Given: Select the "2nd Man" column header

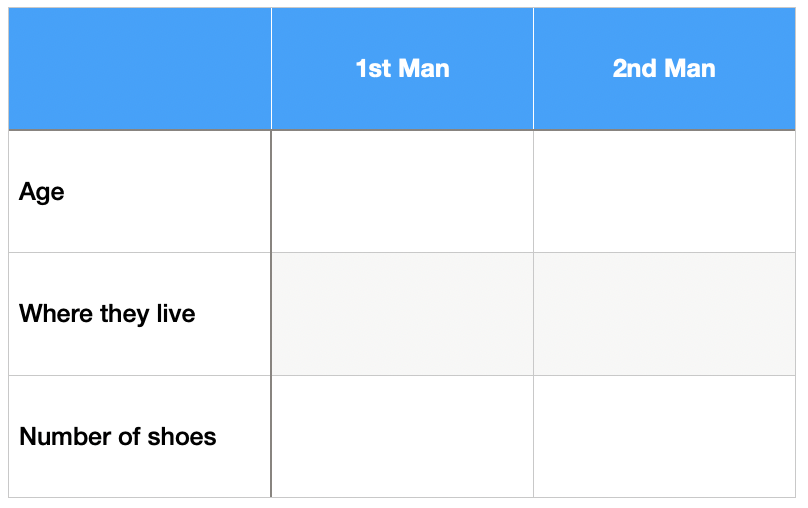Looking at the screenshot, I should point(664,69).
